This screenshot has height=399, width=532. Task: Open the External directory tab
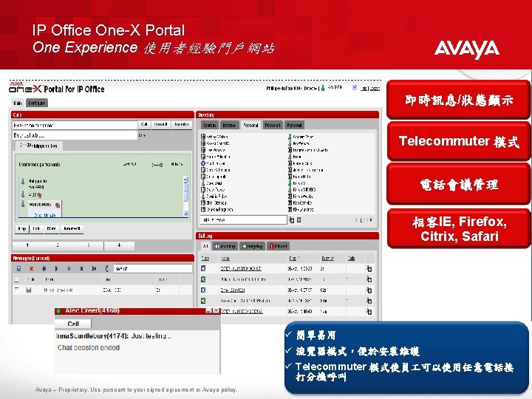pyautogui.click(x=229, y=125)
